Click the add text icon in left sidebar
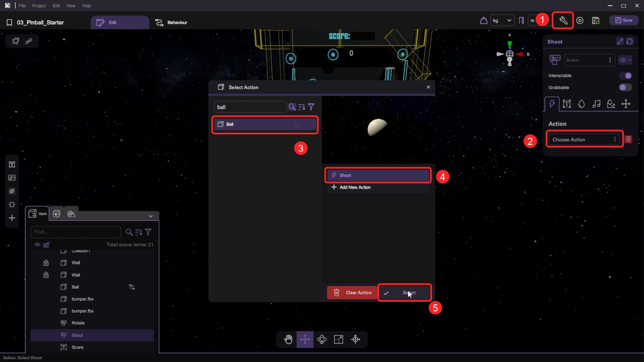Screen dimensions: 644x362 [x=12, y=164]
